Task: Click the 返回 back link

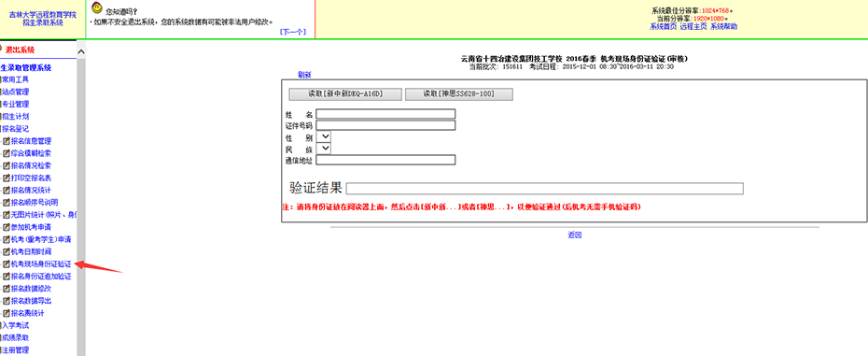Action: pos(575,235)
